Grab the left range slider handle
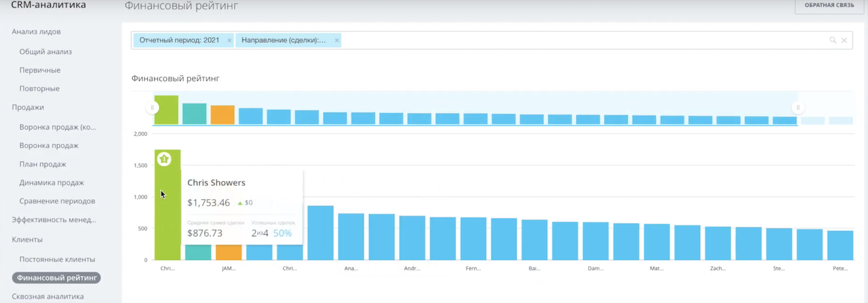Screen dimensions: 868x303 (x=152, y=108)
